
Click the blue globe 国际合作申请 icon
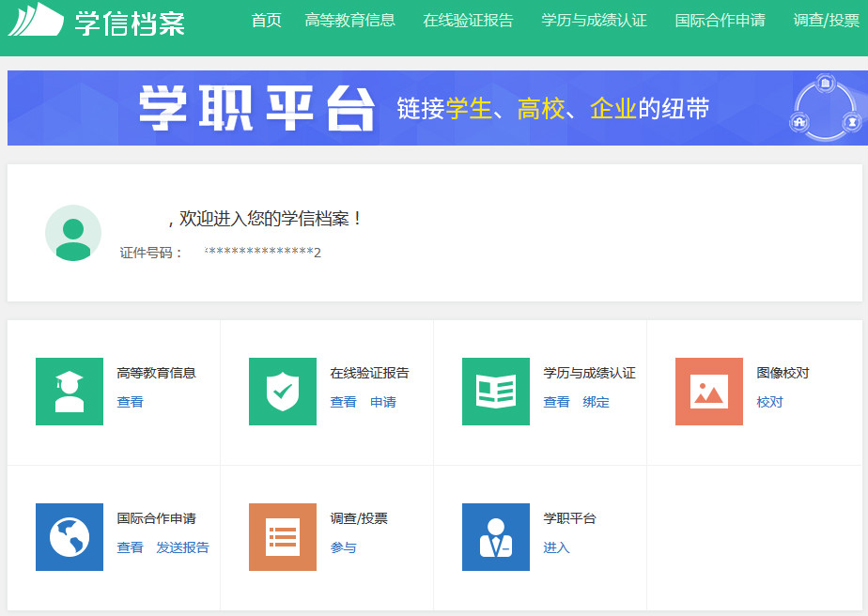[70, 537]
